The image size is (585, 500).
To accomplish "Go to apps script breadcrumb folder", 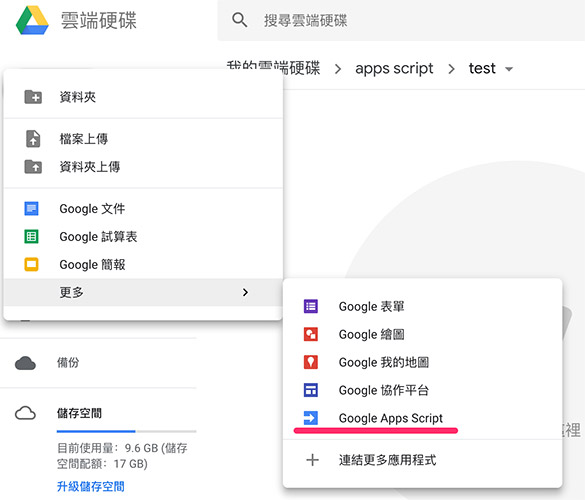I will coord(394,69).
